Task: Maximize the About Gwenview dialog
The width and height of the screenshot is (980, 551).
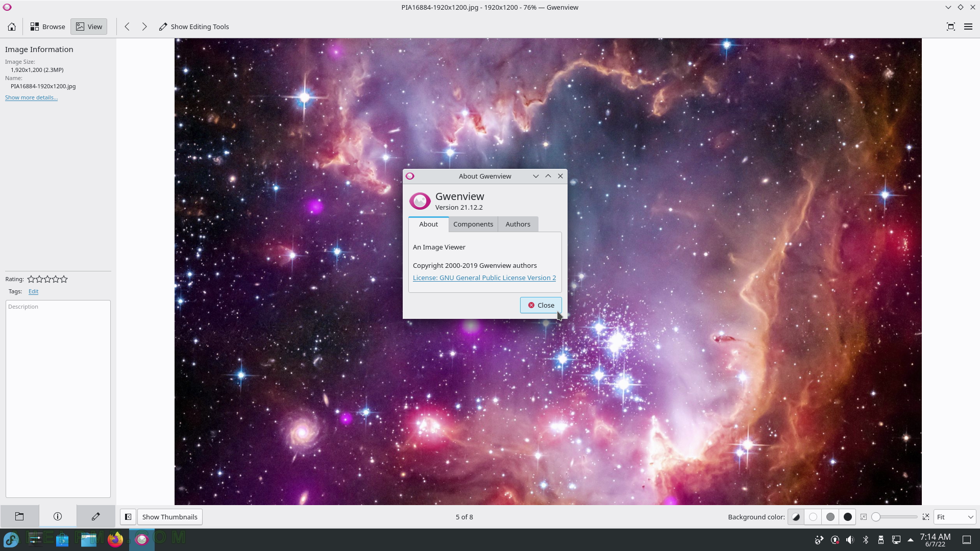Action: [548, 176]
